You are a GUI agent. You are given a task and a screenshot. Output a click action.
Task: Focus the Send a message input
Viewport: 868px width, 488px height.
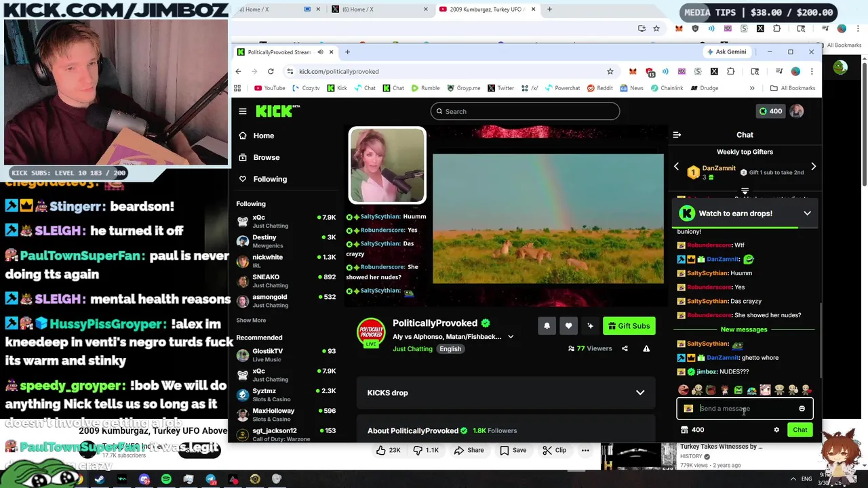(x=744, y=409)
